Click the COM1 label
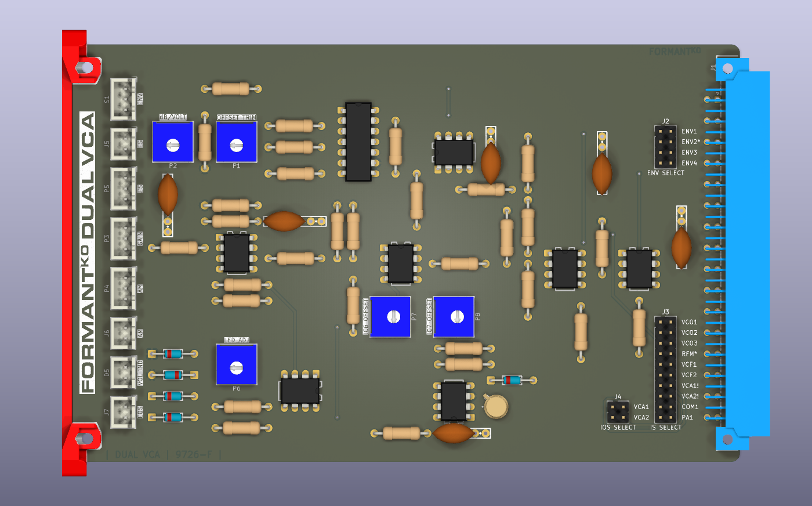This screenshot has height=506, width=812. click(690, 407)
